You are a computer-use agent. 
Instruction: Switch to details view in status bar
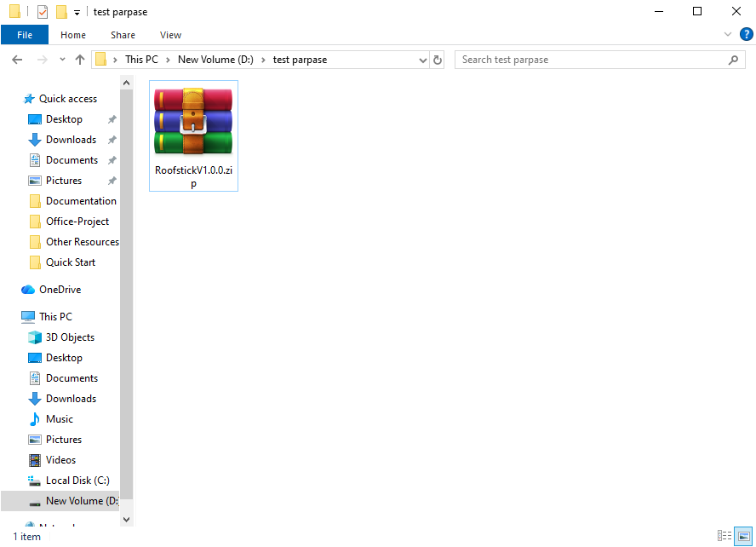tap(724, 536)
